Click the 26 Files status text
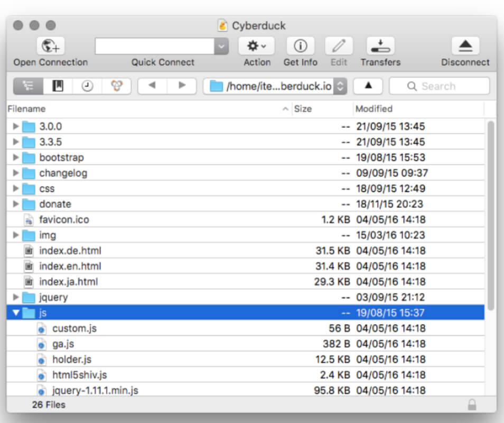 49,404
